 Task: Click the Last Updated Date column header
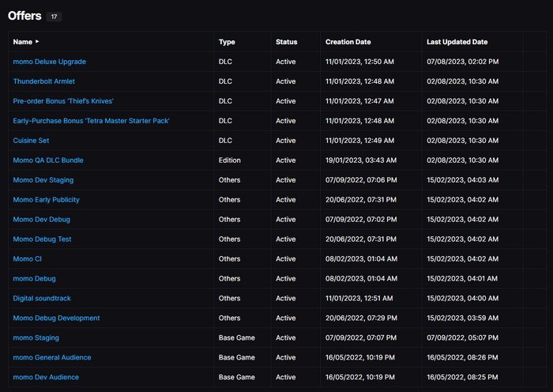457,42
